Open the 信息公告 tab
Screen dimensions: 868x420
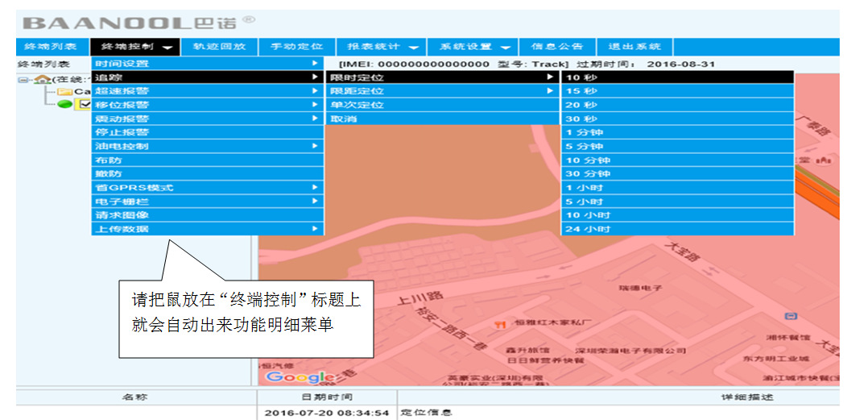(557, 47)
